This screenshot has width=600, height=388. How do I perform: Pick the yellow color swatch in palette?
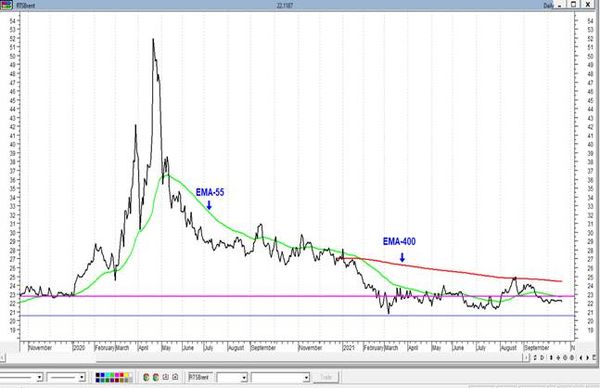[127, 375]
